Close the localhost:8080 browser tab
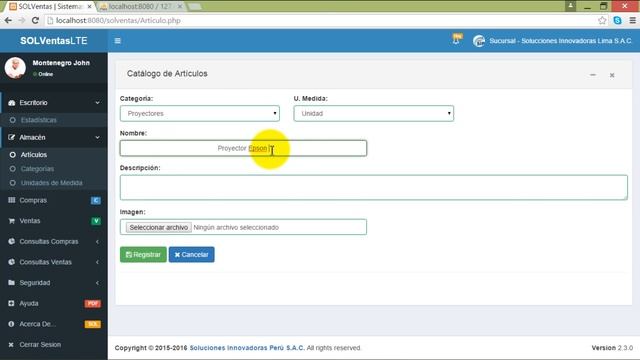 pos(180,7)
